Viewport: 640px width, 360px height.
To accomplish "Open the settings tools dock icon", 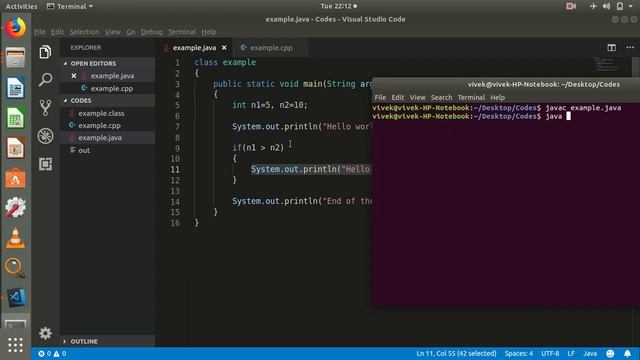I will coord(15,208).
